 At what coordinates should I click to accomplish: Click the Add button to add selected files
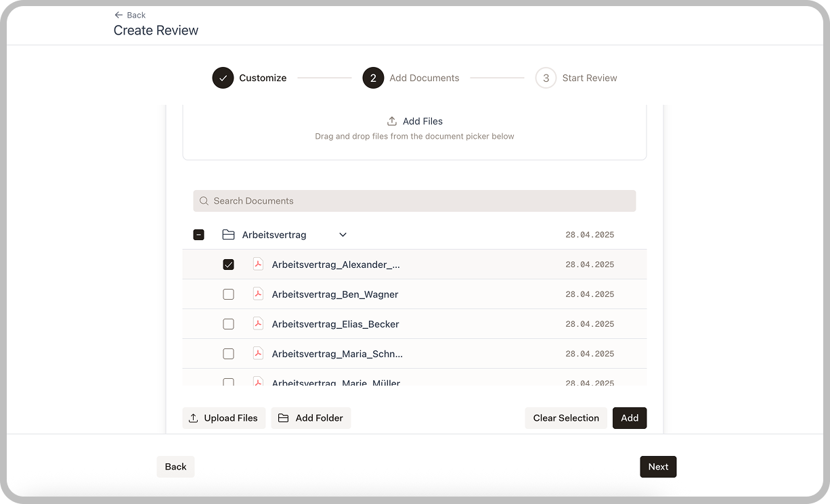pos(629,418)
